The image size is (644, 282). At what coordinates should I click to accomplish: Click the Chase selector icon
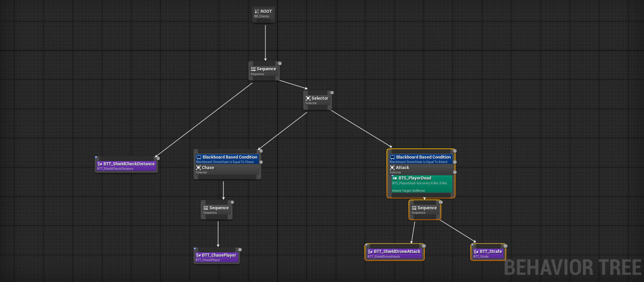[x=199, y=168]
